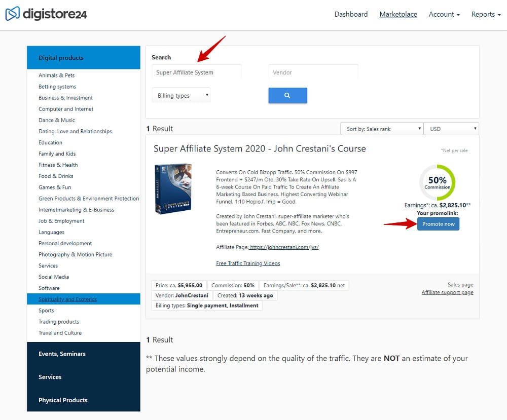Viewport: 507px width, 420px height.
Task: Click the product title Super Affiliate System 2020
Action: tap(260, 148)
